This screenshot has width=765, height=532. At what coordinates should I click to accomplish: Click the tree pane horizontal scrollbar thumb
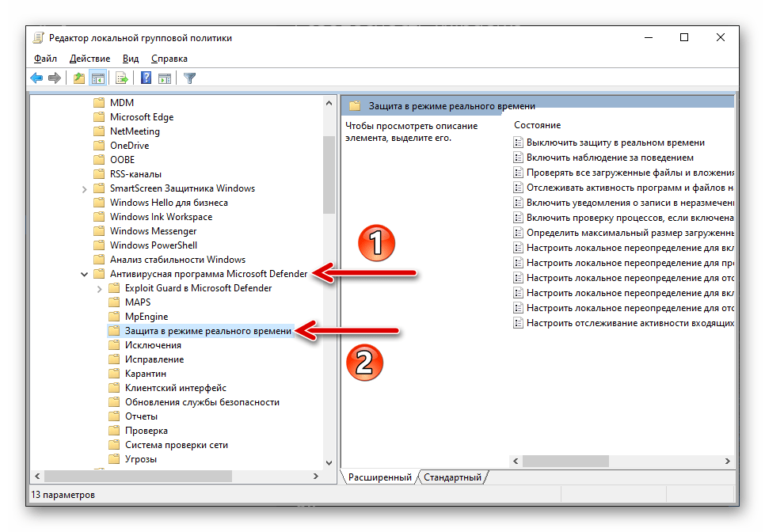pos(138,476)
